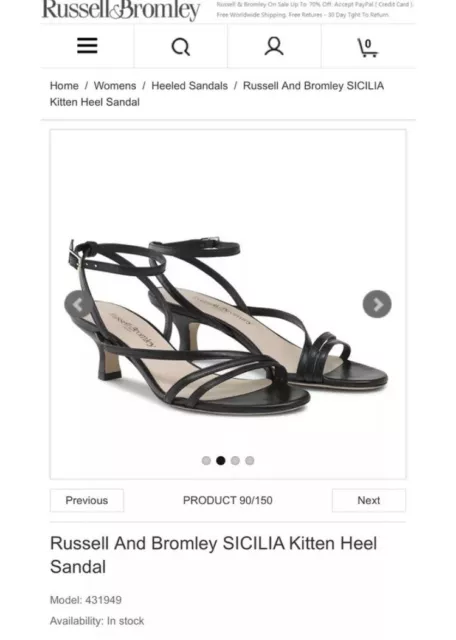Show previous product image with left arrow
This screenshot has width=456, height=640.
click(78, 304)
